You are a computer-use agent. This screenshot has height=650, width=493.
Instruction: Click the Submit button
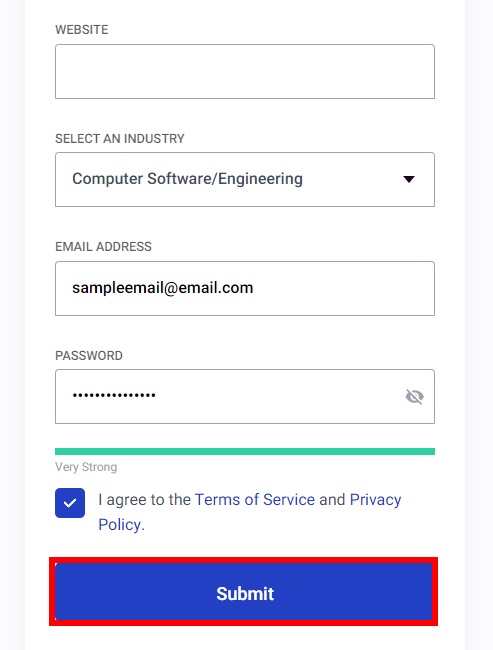[244, 592]
